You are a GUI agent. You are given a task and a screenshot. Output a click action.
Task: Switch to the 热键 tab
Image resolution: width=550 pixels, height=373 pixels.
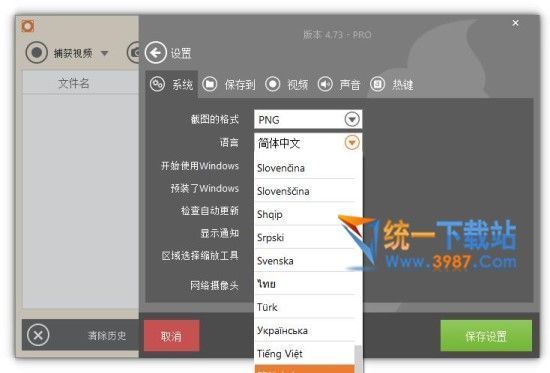pos(392,85)
